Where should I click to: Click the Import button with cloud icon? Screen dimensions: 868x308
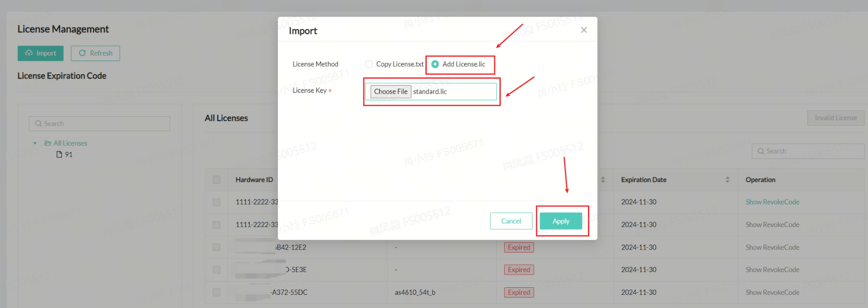[40, 53]
